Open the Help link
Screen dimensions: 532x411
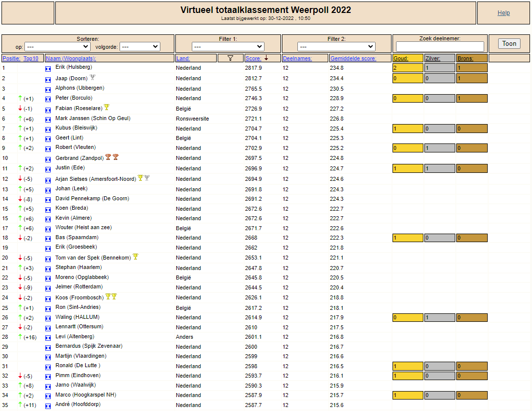coord(504,13)
